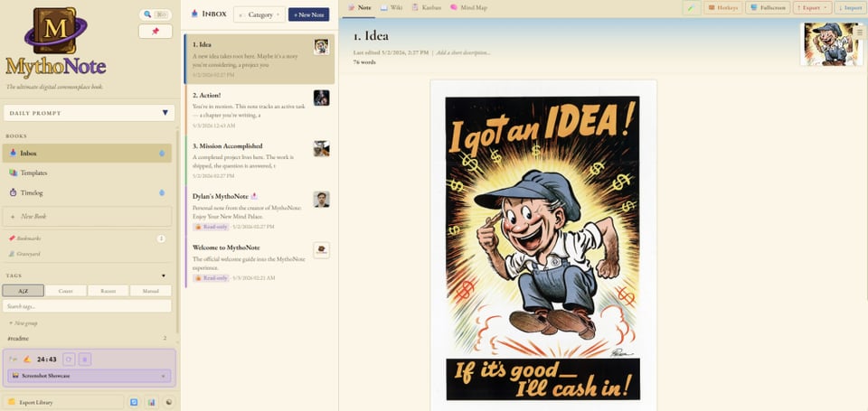Click the Hotkeys button

click(x=723, y=8)
